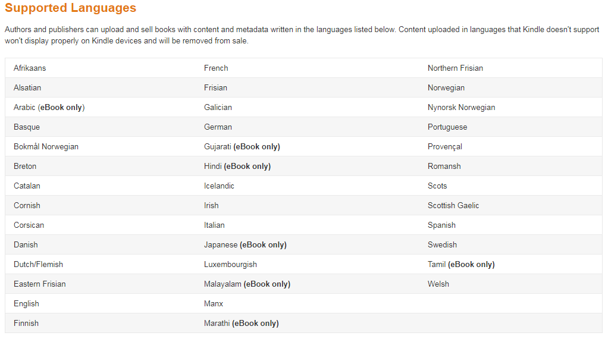Select Tamil (eBook only) cell

(x=461, y=264)
